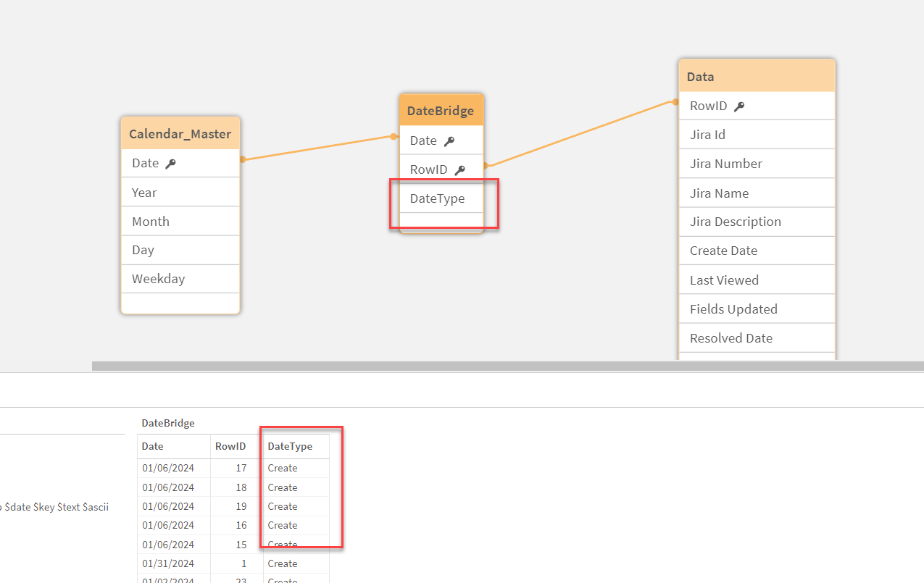924x583 pixels.
Task: Select the DateBridge table header in the model
Action: click(x=441, y=110)
